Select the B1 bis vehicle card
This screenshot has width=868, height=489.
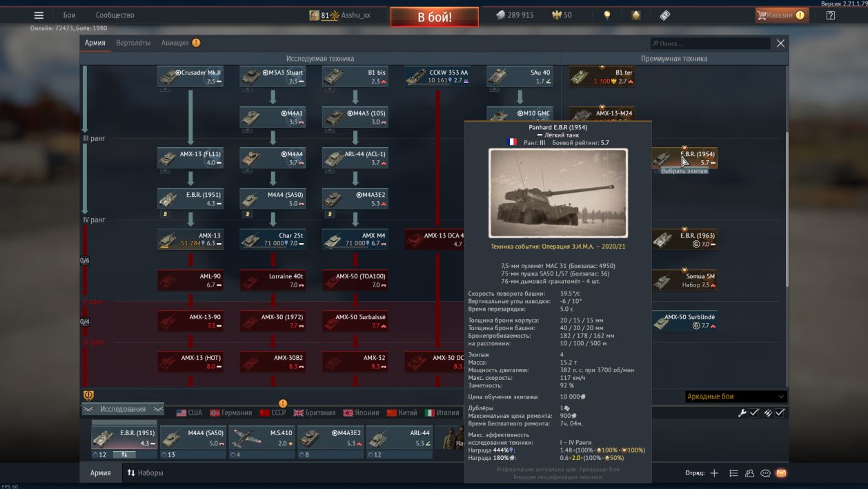coord(355,76)
